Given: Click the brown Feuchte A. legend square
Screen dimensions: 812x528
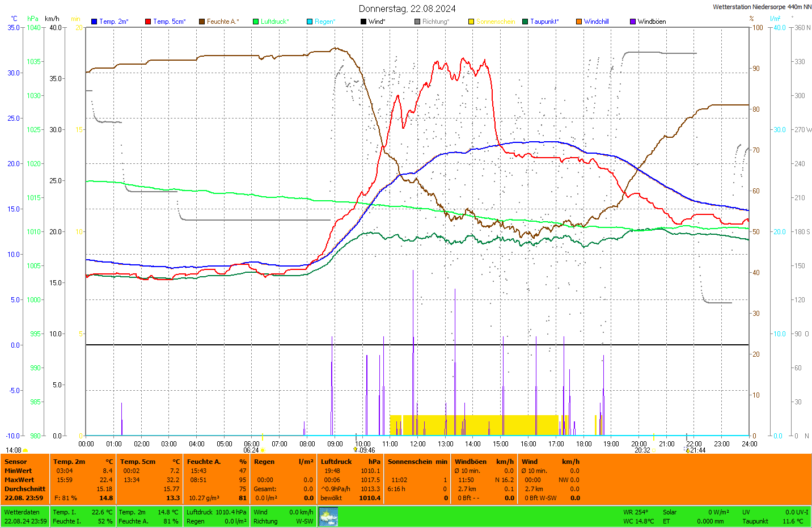Looking at the screenshot, I should tap(201, 22).
